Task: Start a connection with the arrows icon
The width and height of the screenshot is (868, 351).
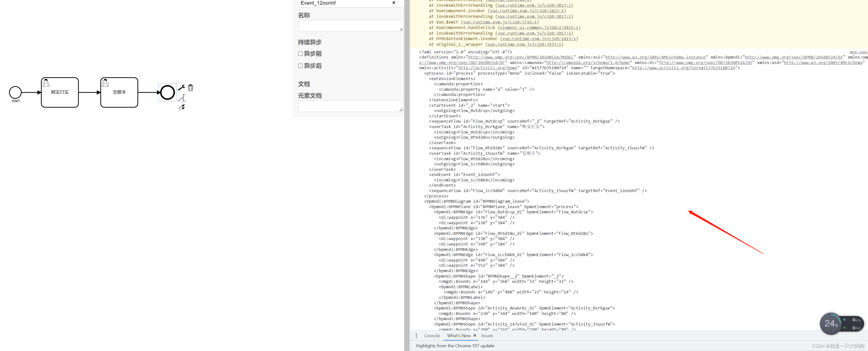Action: (x=182, y=108)
